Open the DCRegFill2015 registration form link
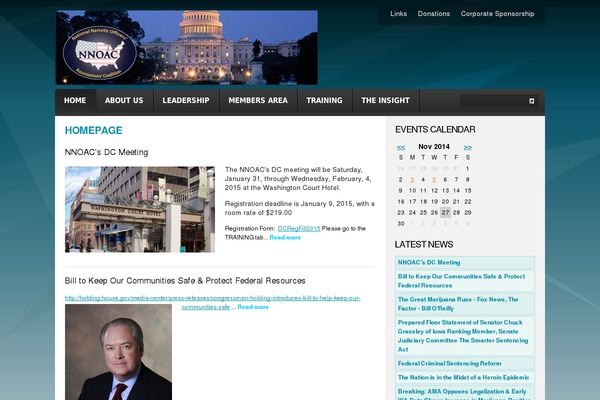The height and width of the screenshot is (400, 600). 299,229
